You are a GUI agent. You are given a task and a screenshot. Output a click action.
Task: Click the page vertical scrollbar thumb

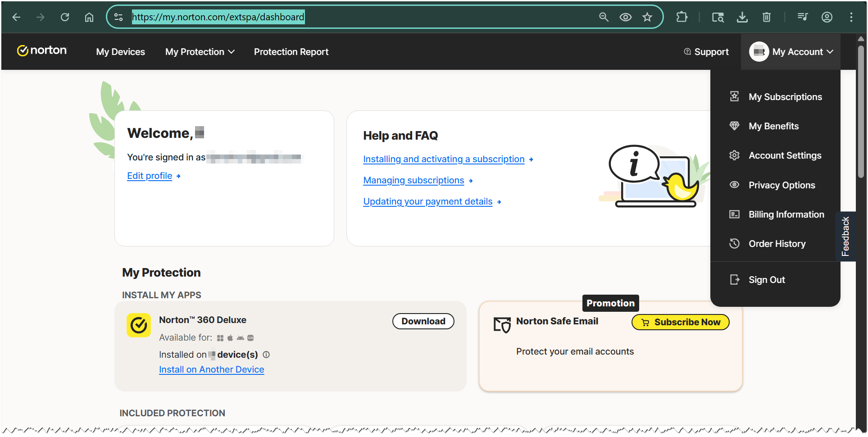click(x=861, y=113)
